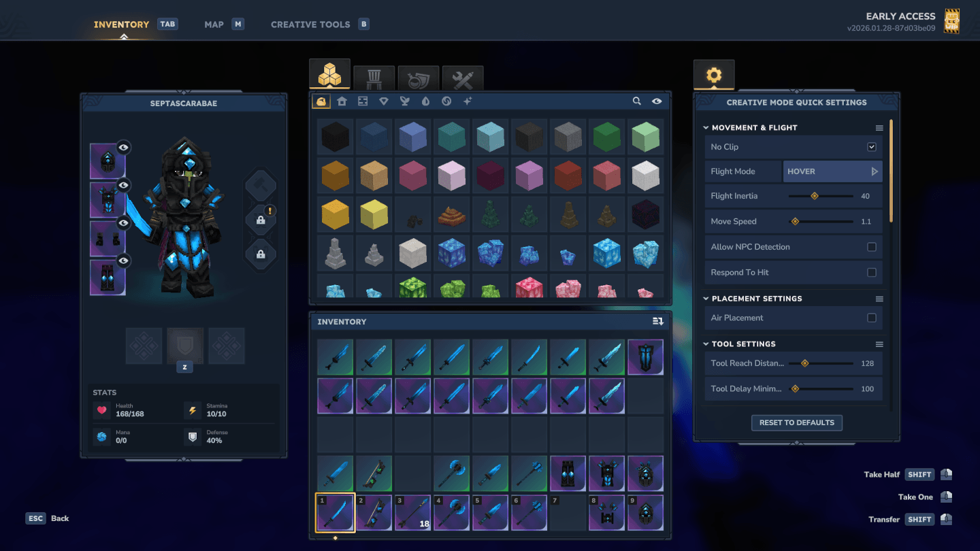Click the Reset to Defaults button
The image size is (980, 551).
pyautogui.click(x=796, y=422)
